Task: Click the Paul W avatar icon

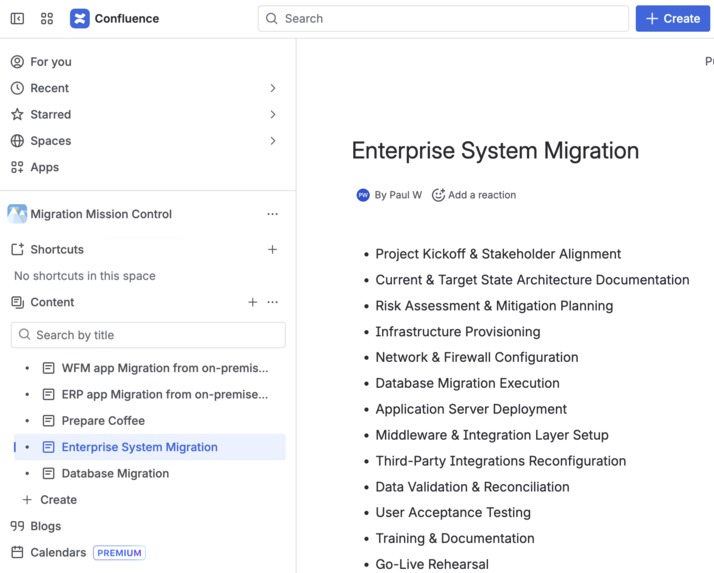Action: (363, 195)
